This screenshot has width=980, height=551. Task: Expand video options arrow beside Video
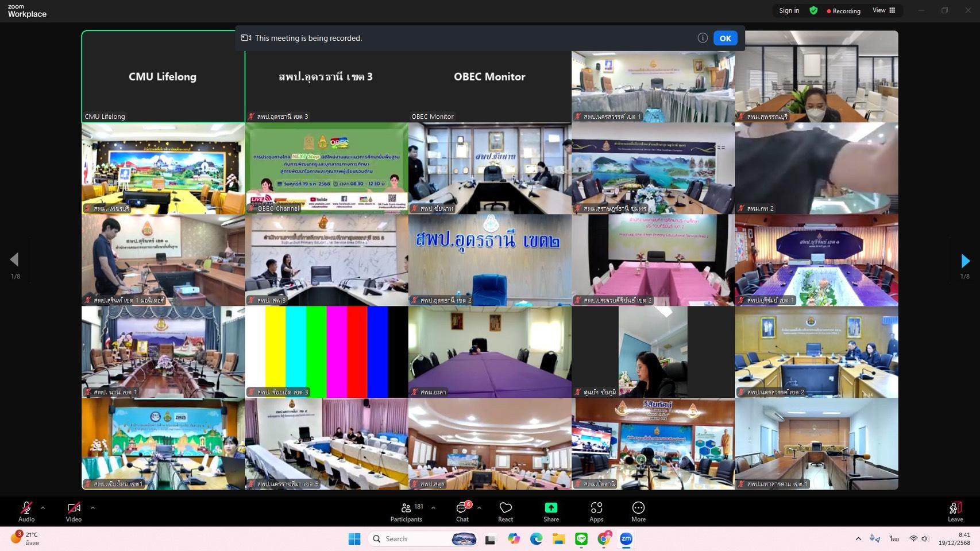(92, 508)
